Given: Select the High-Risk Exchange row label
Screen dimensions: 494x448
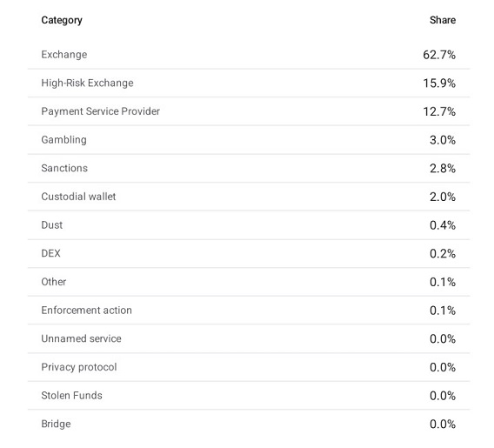Looking at the screenshot, I should point(87,83).
